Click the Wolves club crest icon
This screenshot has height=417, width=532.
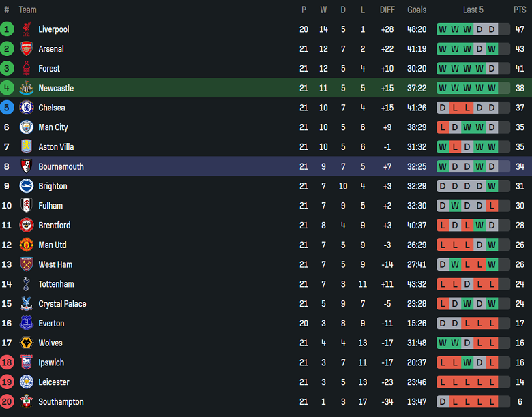27,343
